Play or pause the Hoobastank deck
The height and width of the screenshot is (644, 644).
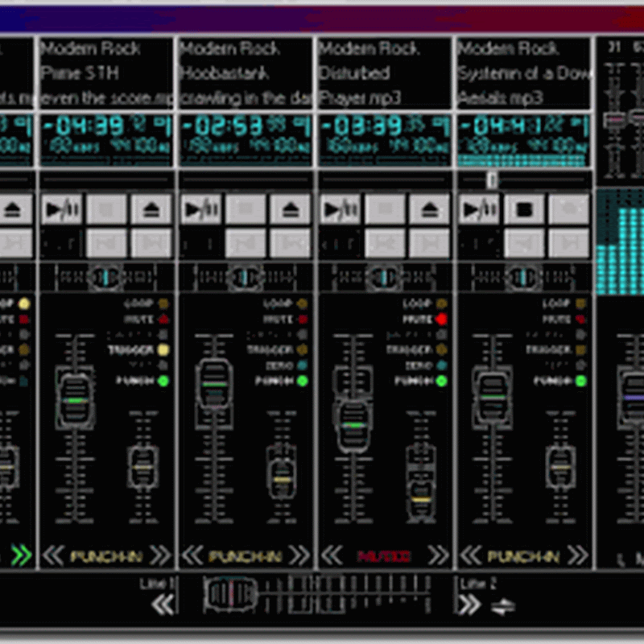click(x=201, y=209)
